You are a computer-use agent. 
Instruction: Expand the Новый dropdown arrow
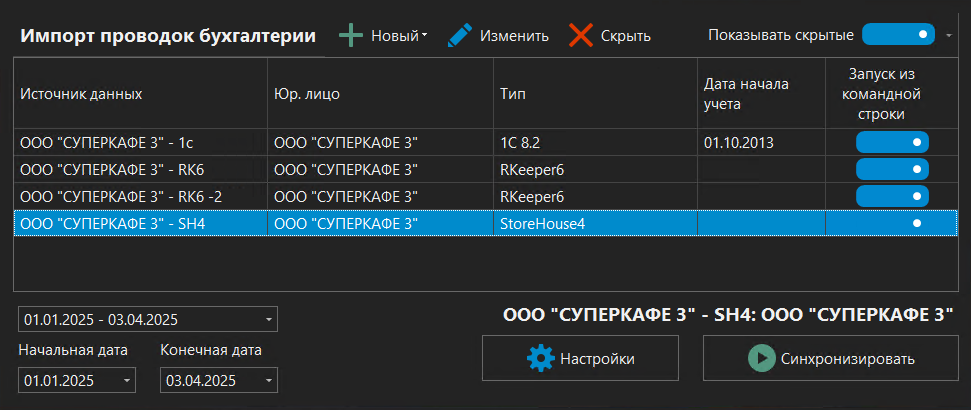pyautogui.click(x=425, y=36)
